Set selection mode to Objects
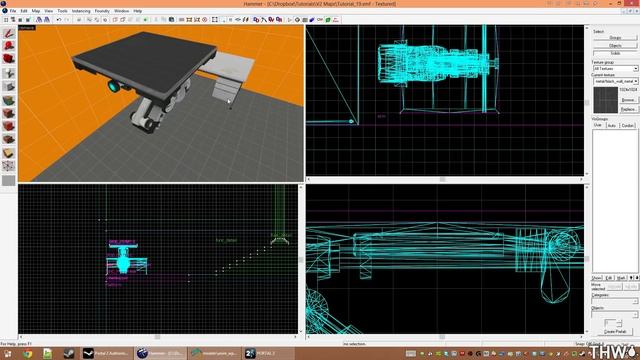 pyautogui.click(x=615, y=45)
